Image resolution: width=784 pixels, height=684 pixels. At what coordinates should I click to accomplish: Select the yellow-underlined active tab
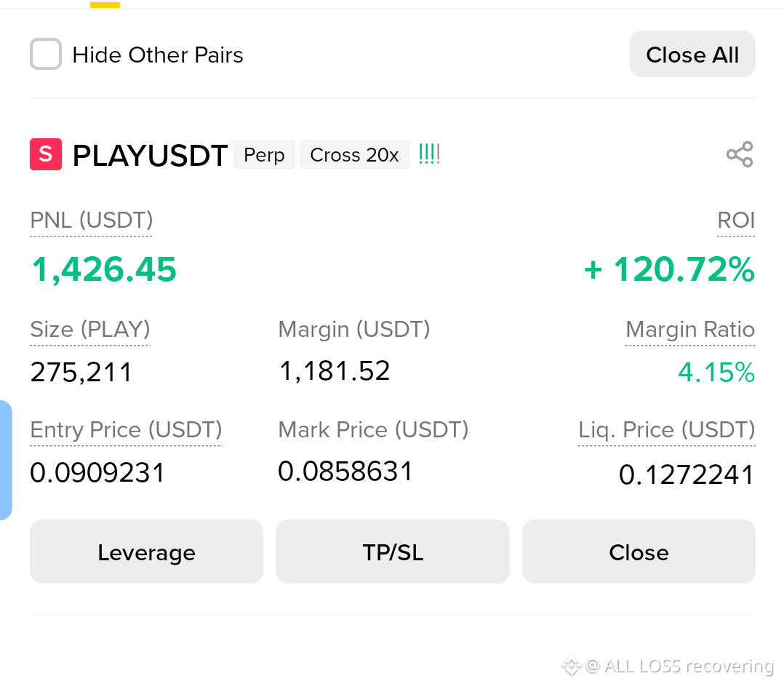pos(105,4)
